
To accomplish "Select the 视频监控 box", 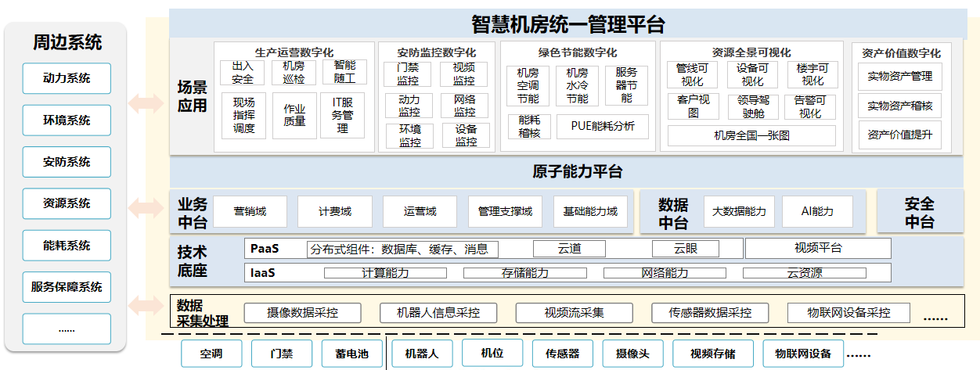I will coord(463,74).
